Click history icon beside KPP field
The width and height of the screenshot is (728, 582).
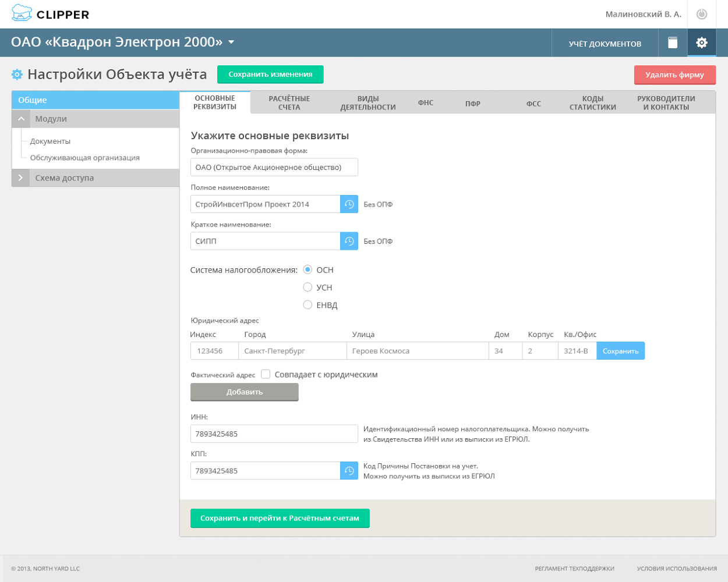pos(349,471)
